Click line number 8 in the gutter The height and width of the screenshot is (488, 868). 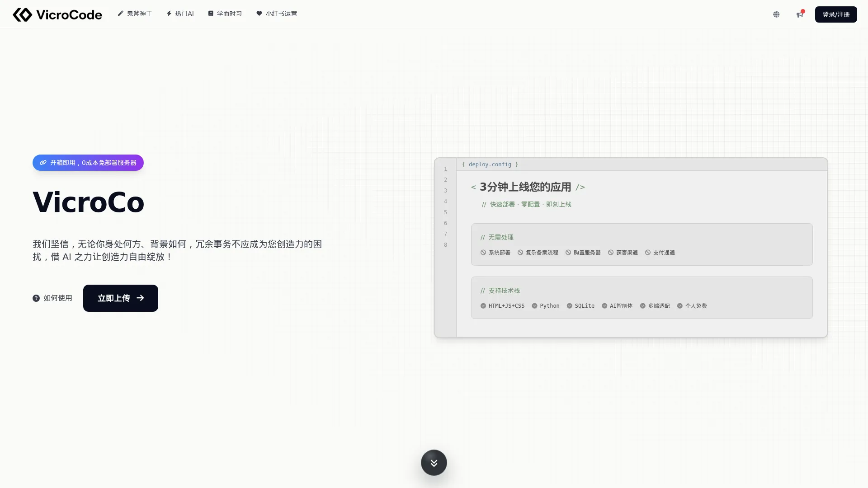[445, 245]
